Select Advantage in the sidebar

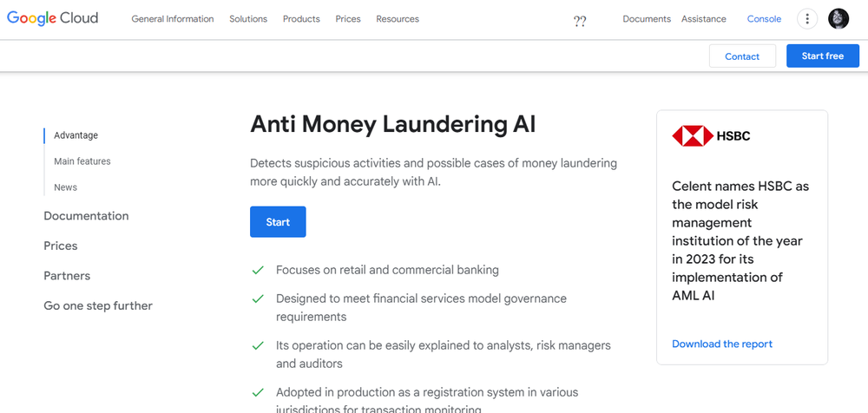click(76, 135)
